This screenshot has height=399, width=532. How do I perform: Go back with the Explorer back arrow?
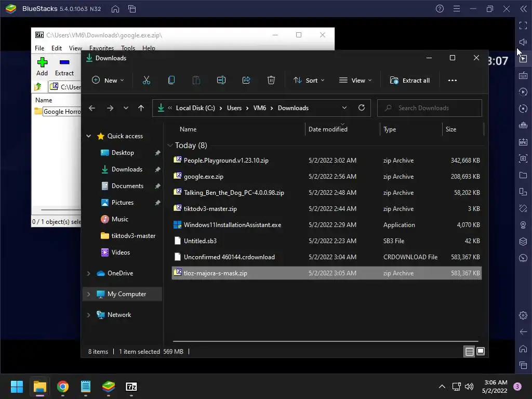pyautogui.click(x=92, y=108)
